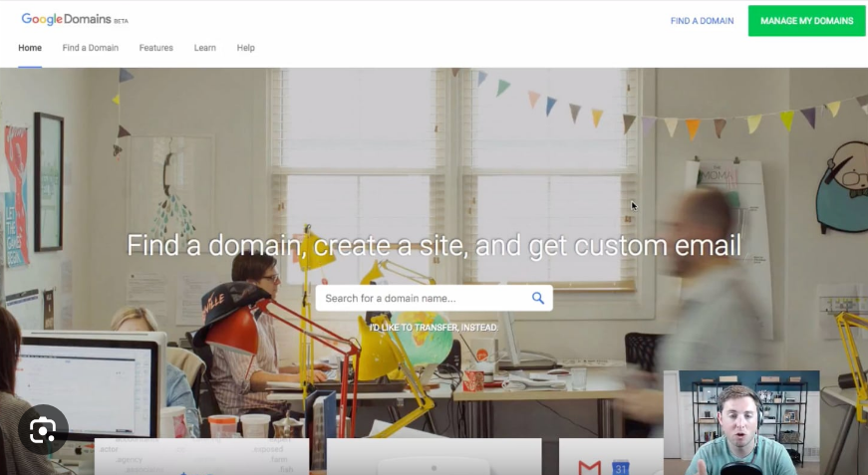Click the presenter webcam video overlay
868x475 pixels.
coord(741,423)
